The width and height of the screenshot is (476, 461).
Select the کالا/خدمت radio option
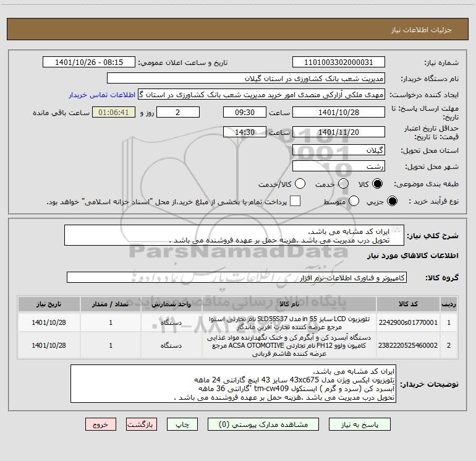(300, 184)
